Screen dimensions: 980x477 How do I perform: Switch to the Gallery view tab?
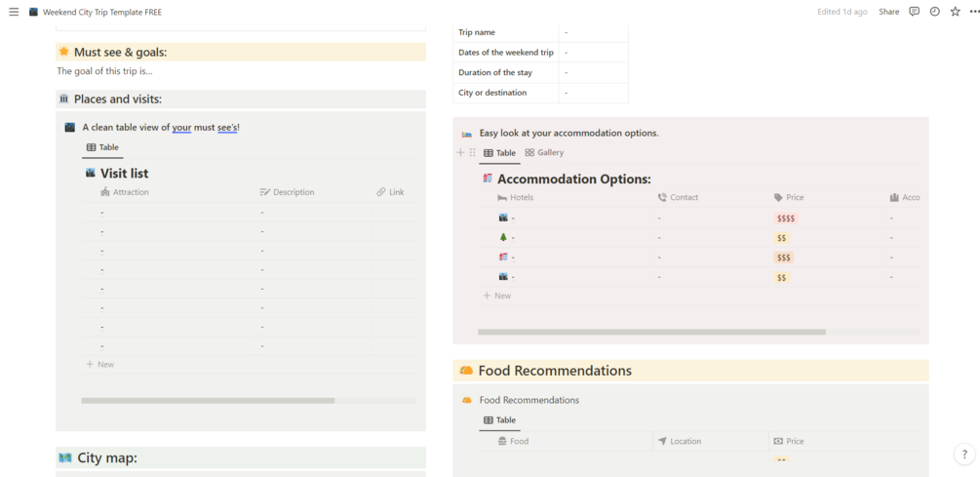pyautogui.click(x=544, y=153)
